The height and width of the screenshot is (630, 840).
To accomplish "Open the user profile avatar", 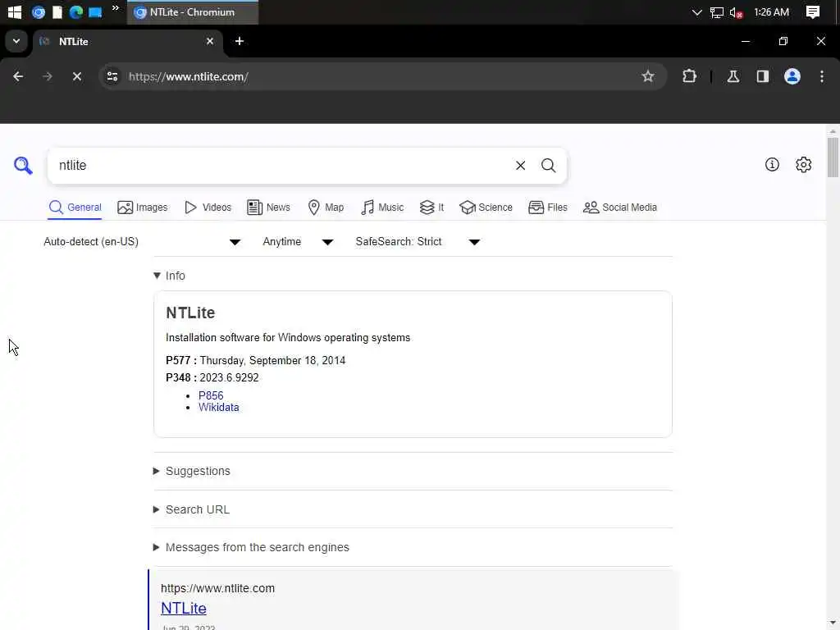I will click(792, 76).
